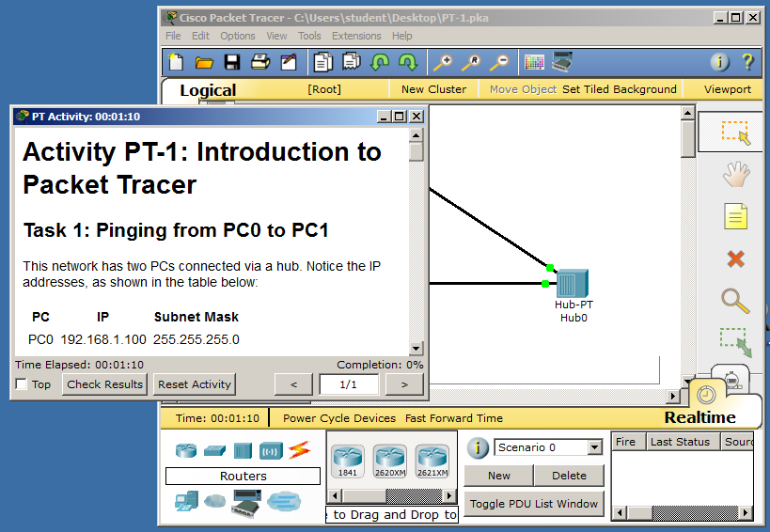Select the Multiuser Connection category icon
Image resolution: width=770 pixels, height=532 pixels.
click(284, 502)
